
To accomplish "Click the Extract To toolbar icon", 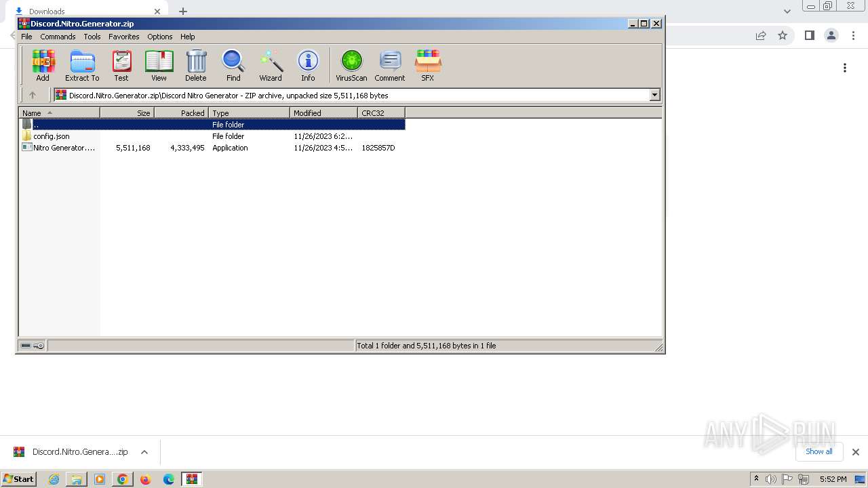I will pos(82,66).
